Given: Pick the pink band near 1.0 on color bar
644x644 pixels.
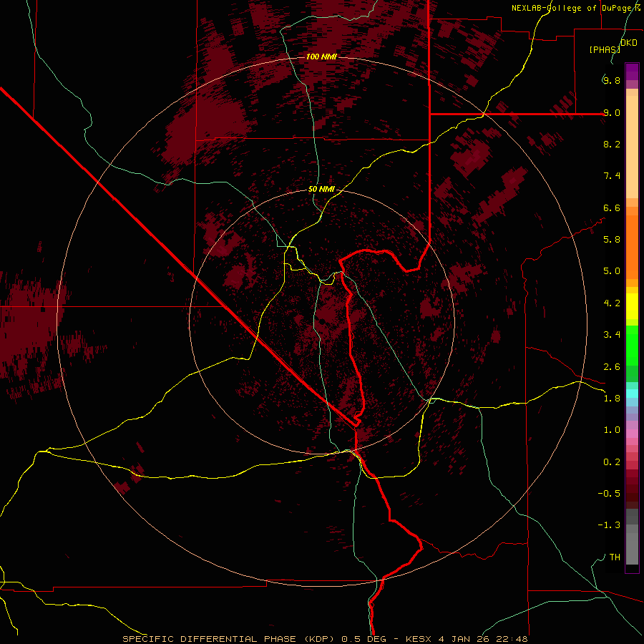Looking at the screenshot, I should pyautogui.click(x=632, y=434).
